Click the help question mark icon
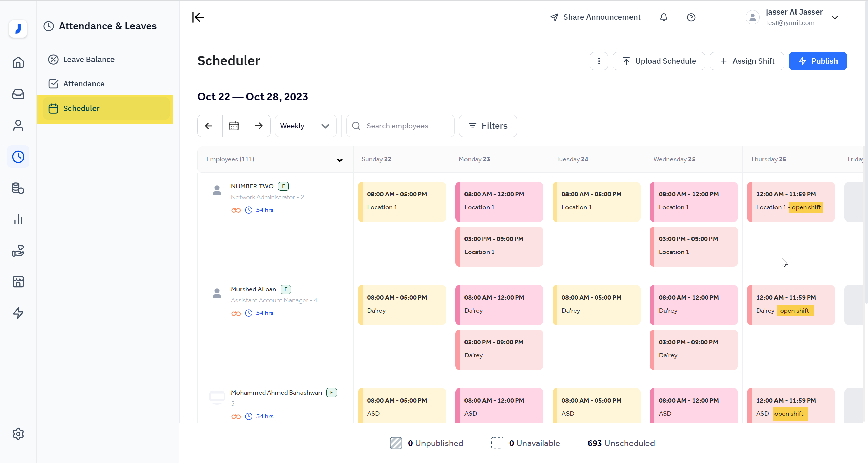This screenshot has width=868, height=463. pos(691,17)
